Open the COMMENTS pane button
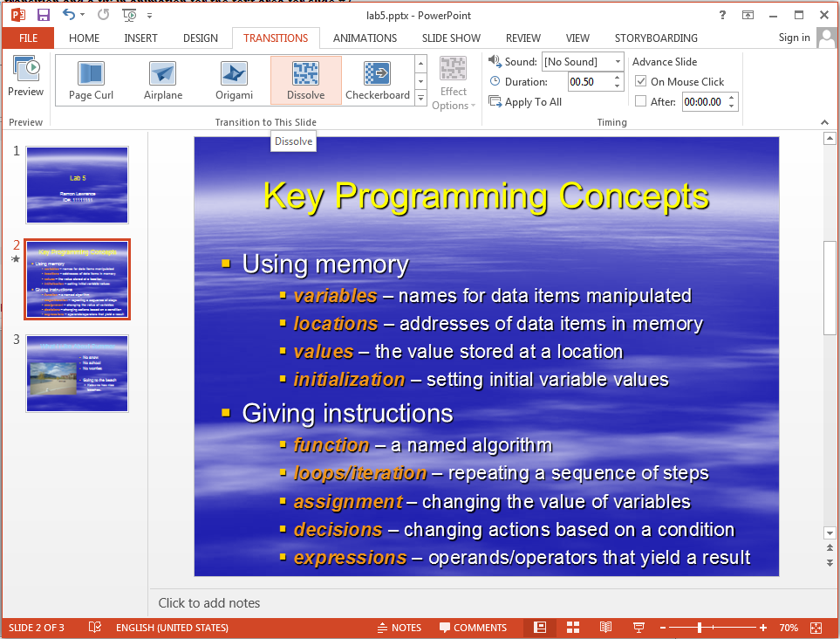 (473, 628)
